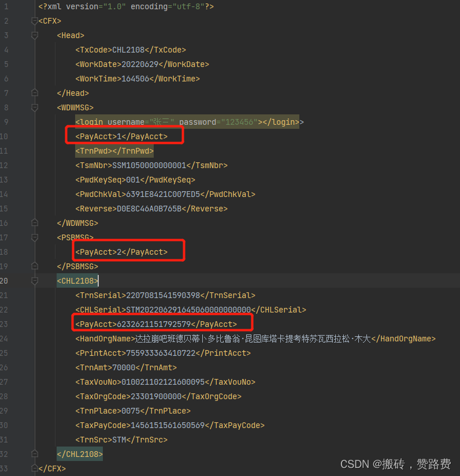Screen dimensions: 460x476
Task: Click the PayAcct 2 line
Action: click(x=121, y=252)
